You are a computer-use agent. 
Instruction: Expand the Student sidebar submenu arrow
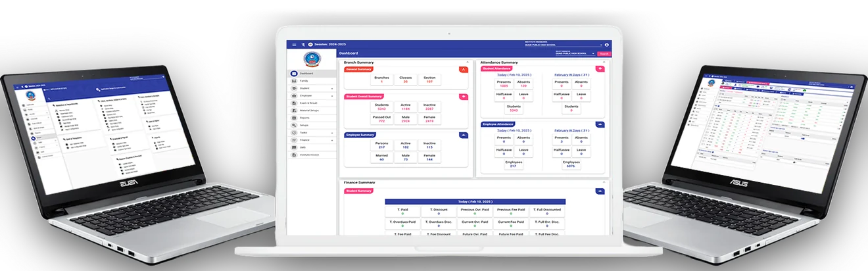click(332, 88)
